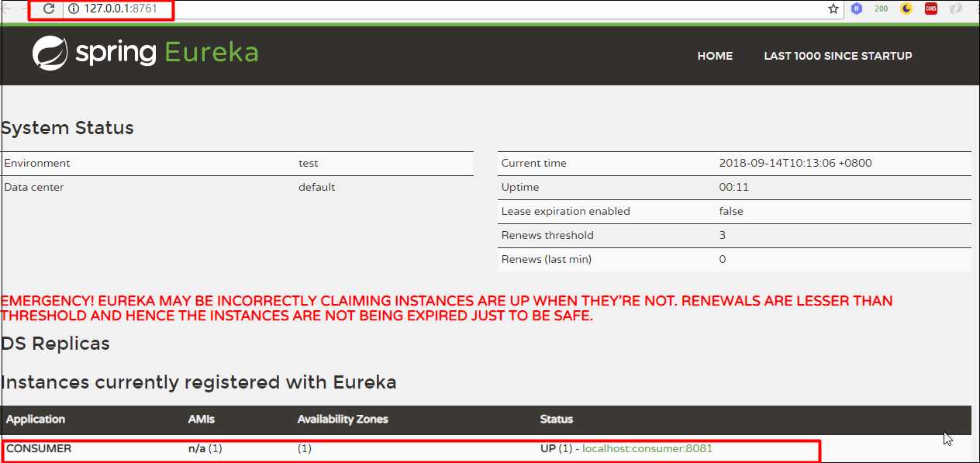Select the Lease expiration enabled value false
This screenshot has height=463, width=980.
tap(731, 211)
